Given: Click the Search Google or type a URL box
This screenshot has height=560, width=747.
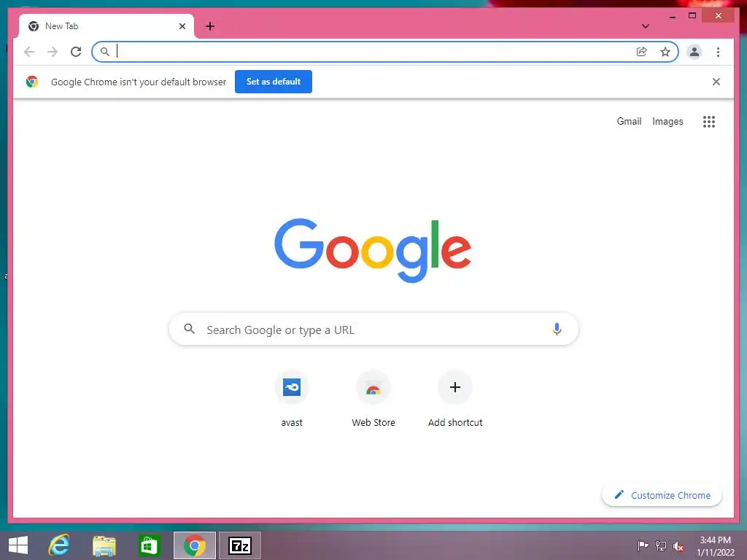Looking at the screenshot, I should (373, 329).
